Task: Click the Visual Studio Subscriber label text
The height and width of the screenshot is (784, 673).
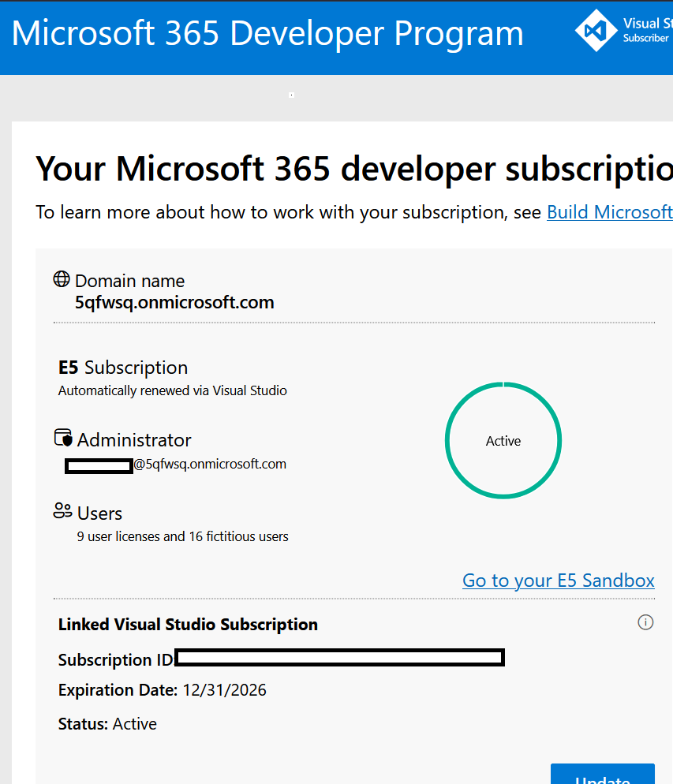Action: click(648, 31)
